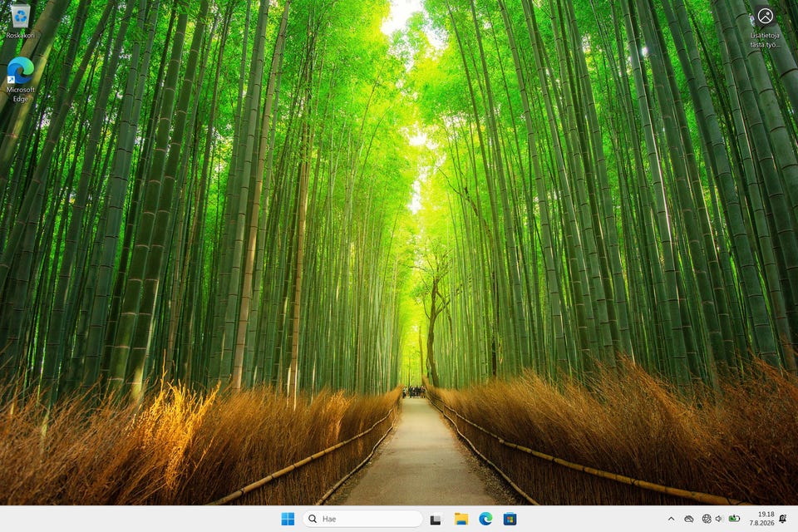Open the Windows Start menu
This screenshot has width=798, height=532.
[288, 519]
